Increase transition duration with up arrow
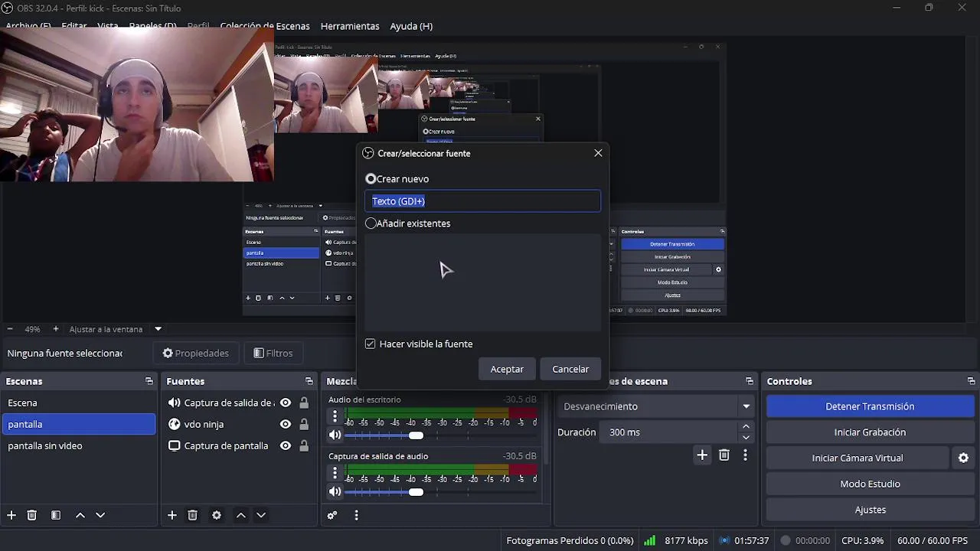Image resolution: width=980 pixels, height=551 pixels. (x=746, y=427)
